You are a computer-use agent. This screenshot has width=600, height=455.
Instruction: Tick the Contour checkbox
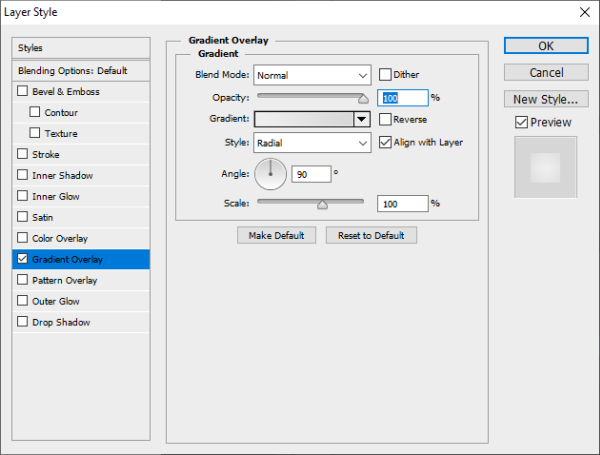pos(35,112)
